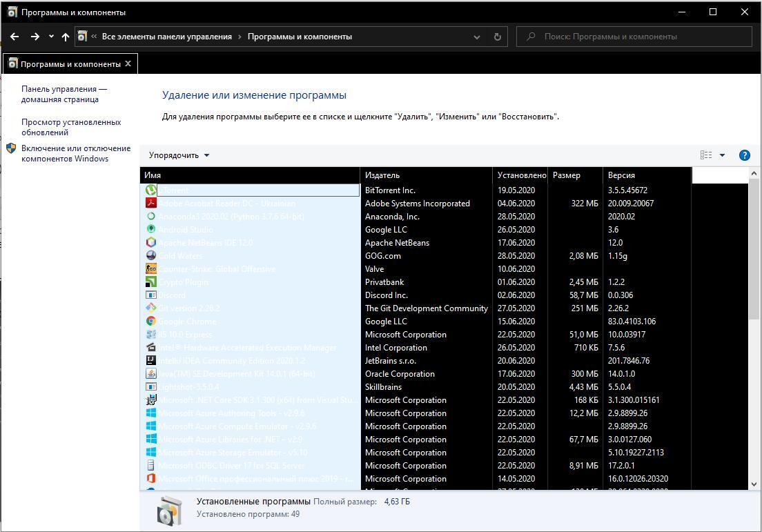Select the Microsoft Azure Authoring Tools icon
The image size is (762, 532).
pyautogui.click(x=151, y=413)
